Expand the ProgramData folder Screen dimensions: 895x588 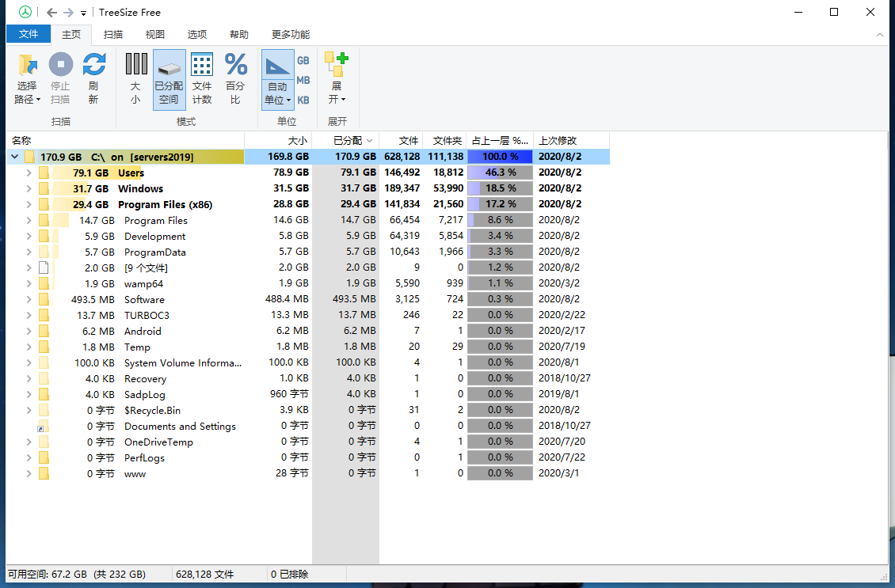[x=29, y=252]
